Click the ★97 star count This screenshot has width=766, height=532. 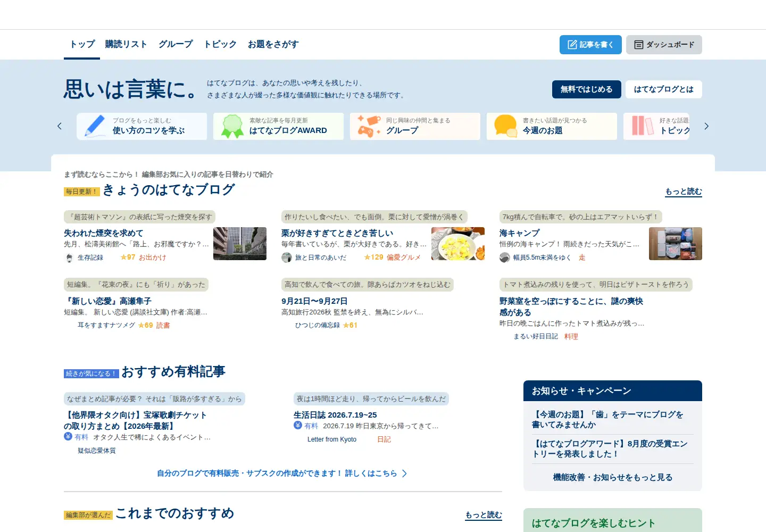coord(128,257)
